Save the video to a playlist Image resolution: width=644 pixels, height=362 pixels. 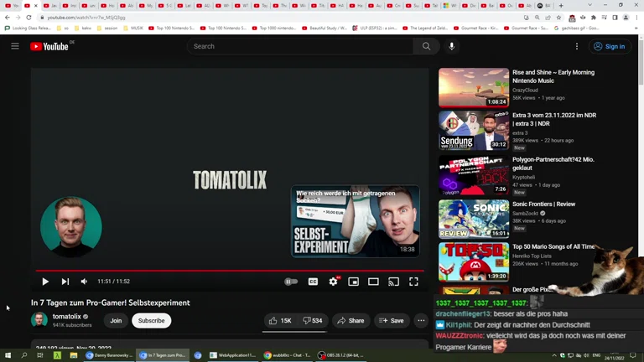click(x=392, y=321)
